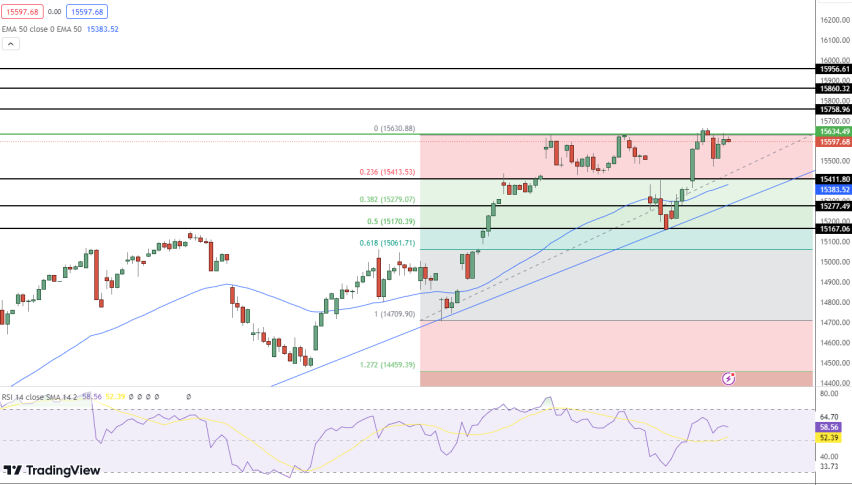Click the purple lightning bolt event icon
The height and width of the screenshot is (485, 852).
click(x=728, y=379)
